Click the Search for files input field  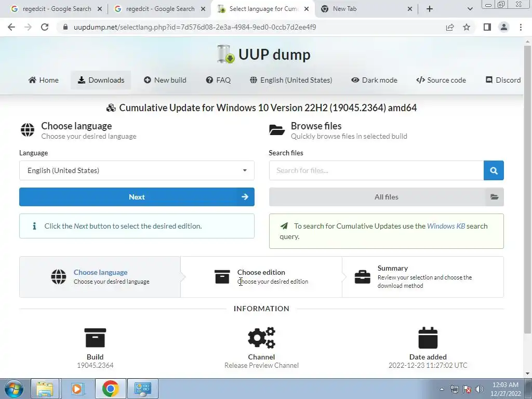click(376, 170)
